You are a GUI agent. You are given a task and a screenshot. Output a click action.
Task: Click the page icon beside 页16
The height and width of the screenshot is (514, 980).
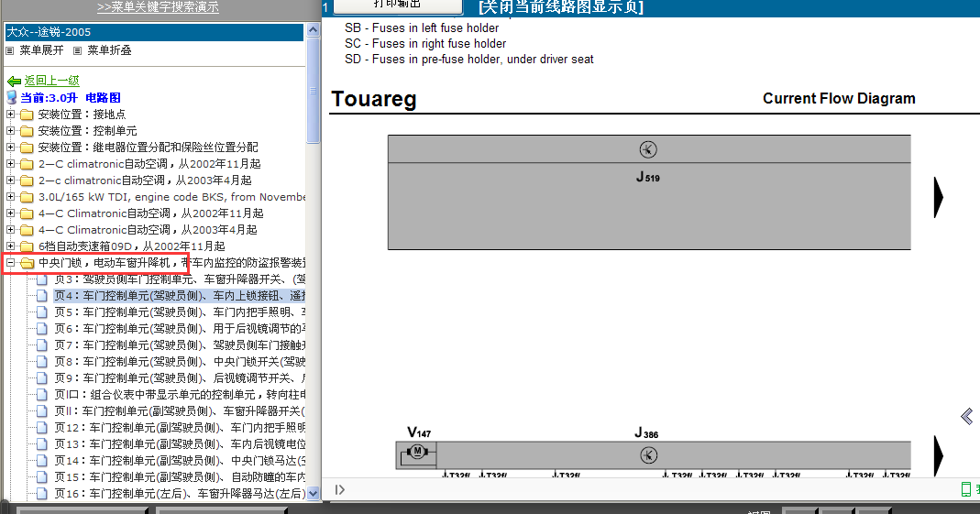tap(42, 494)
